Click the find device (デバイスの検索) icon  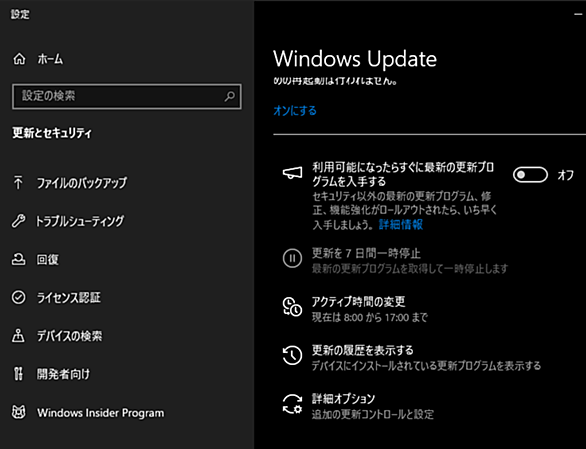(18, 336)
